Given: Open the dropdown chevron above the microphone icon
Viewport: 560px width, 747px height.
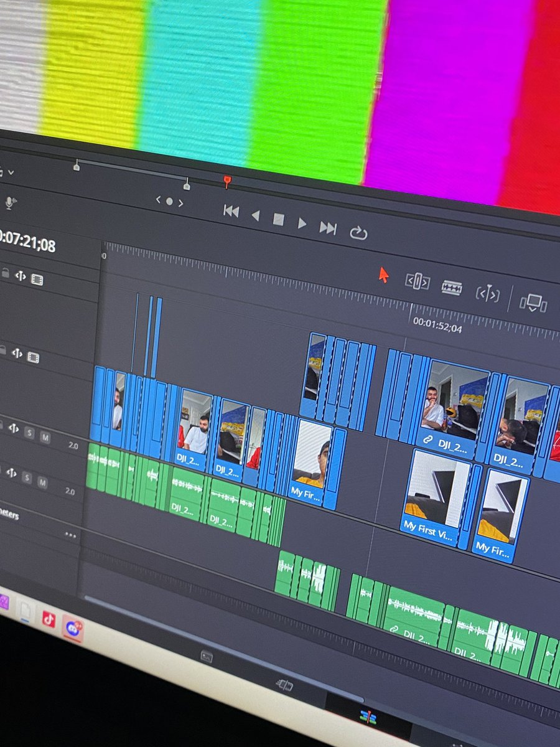Looking at the screenshot, I should tap(11, 172).
